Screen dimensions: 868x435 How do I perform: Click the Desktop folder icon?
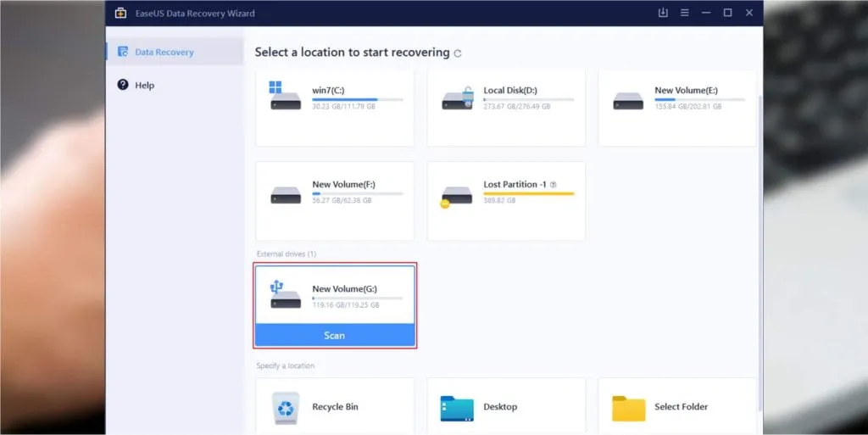[457, 409]
